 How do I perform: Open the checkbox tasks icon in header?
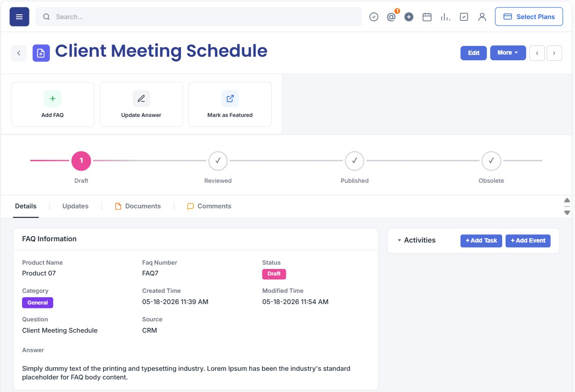(464, 17)
